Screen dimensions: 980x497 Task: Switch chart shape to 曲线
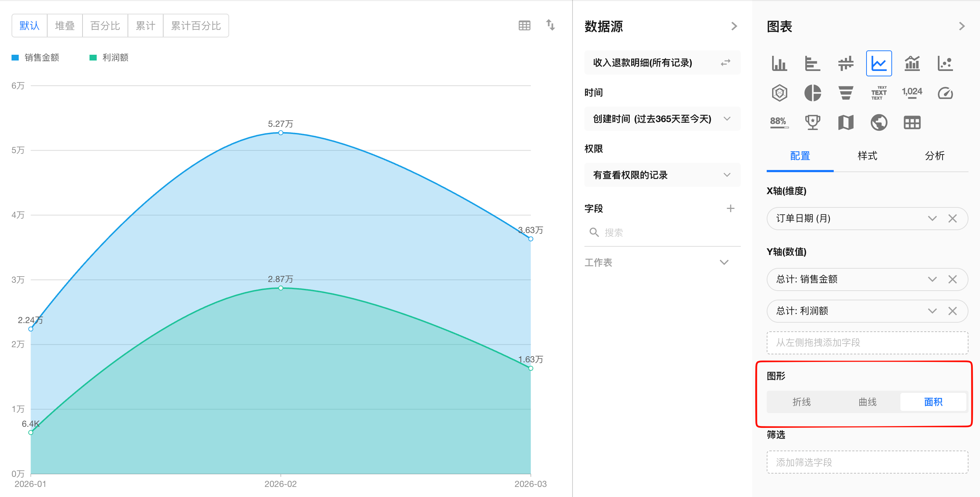pos(867,402)
